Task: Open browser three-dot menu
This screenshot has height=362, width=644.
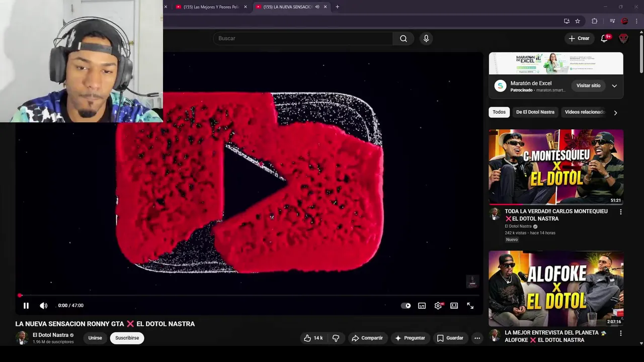Action: (x=636, y=21)
